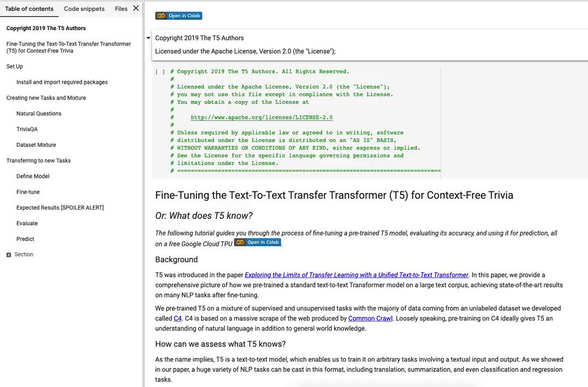Click the 'Or: What does T5 know?' subtitle

tap(204, 216)
